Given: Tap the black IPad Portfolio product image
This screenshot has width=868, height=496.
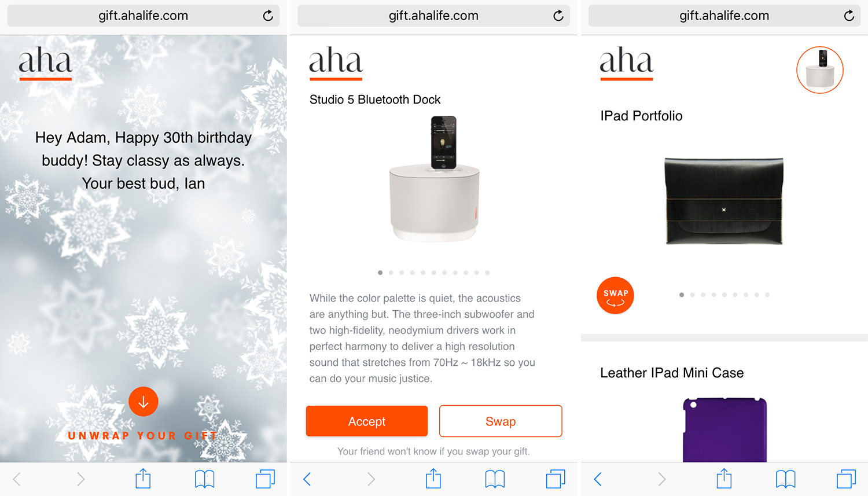Looking at the screenshot, I should coord(724,201).
